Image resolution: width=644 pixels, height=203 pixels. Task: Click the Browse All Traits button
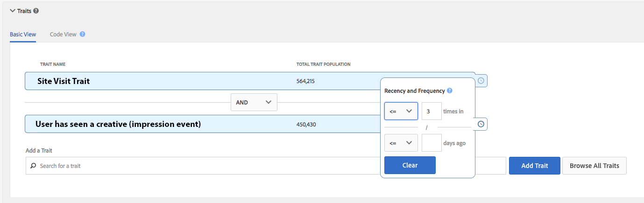pyautogui.click(x=594, y=166)
